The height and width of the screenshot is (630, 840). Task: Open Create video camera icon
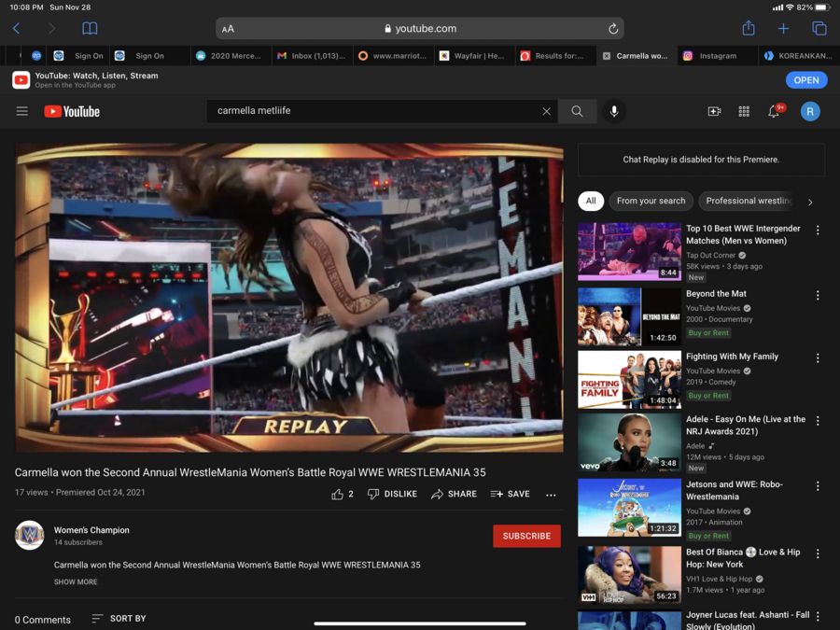tap(714, 111)
